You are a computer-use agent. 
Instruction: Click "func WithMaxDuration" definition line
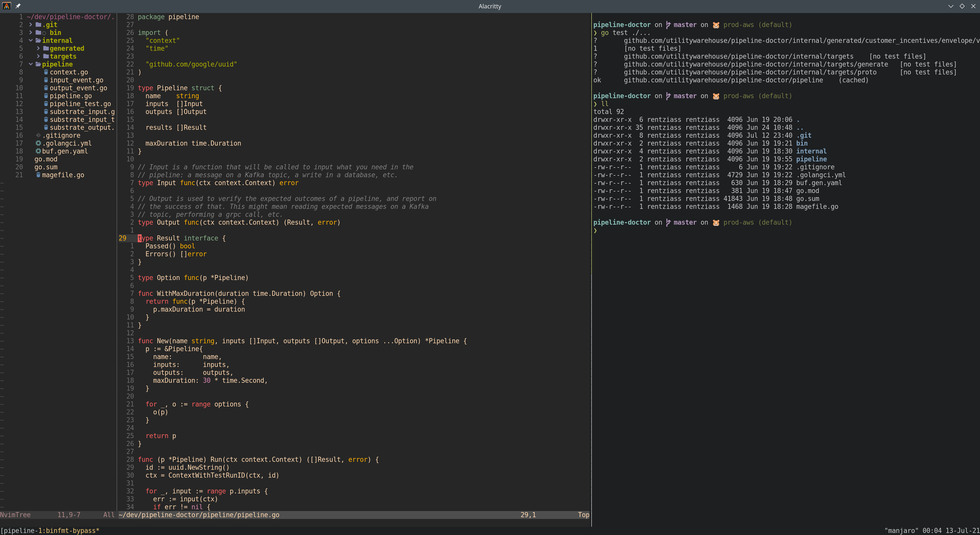click(239, 294)
